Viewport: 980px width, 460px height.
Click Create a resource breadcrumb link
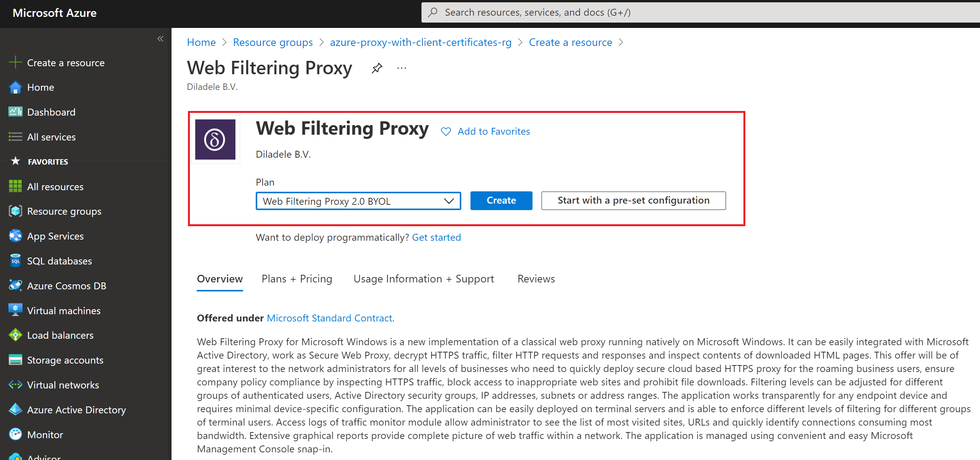coord(570,42)
